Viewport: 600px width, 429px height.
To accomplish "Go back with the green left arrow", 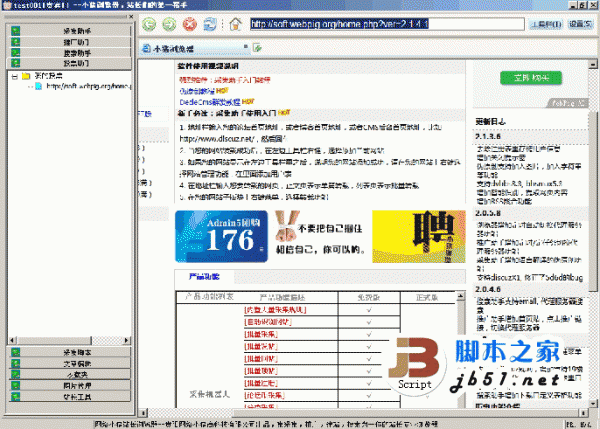I will [x=149, y=24].
